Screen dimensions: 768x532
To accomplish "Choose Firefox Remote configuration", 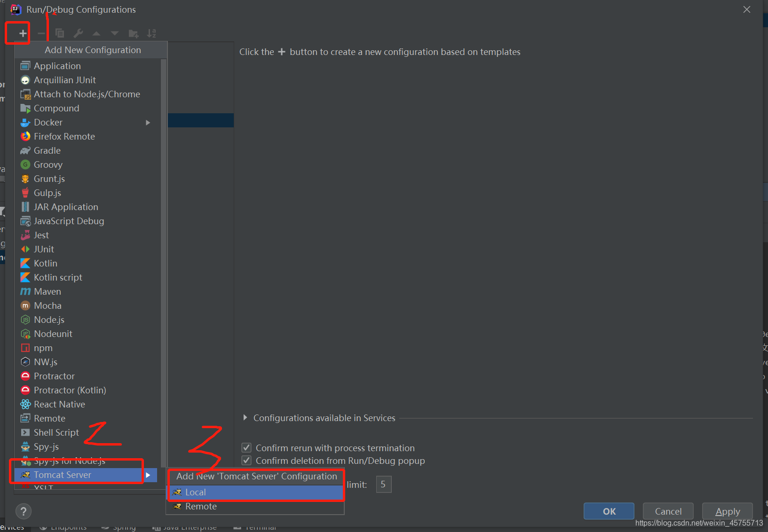I will tap(87, 136).
